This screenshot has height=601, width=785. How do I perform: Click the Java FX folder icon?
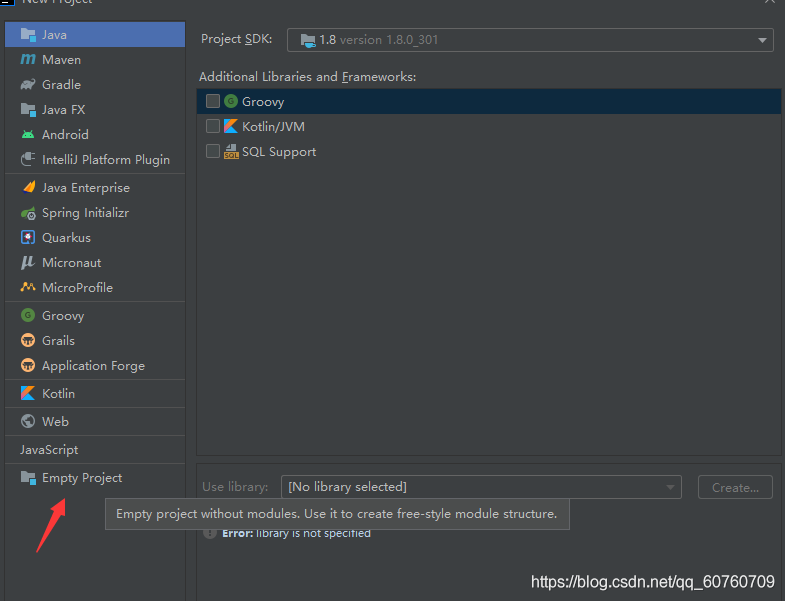point(28,110)
